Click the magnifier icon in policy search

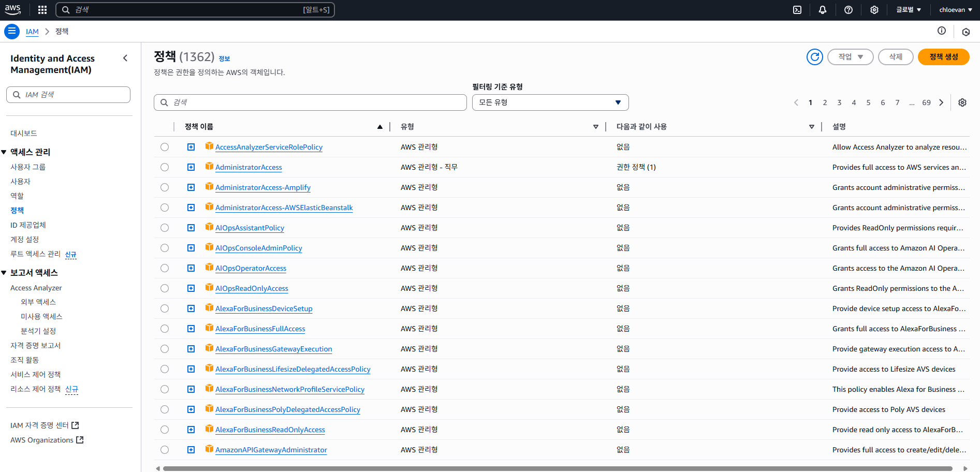click(164, 102)
